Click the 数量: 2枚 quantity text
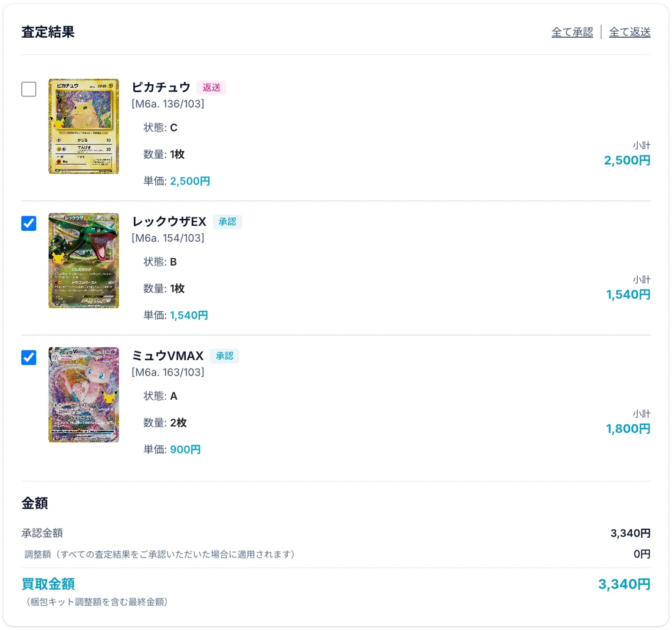The width and height of the screenshot is (672, 630). click(x=165, y=422)
